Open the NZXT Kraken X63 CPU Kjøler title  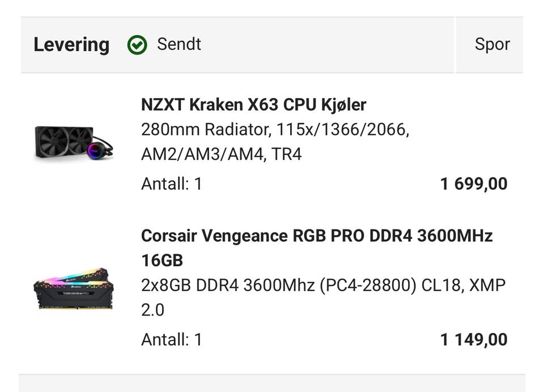253,105
